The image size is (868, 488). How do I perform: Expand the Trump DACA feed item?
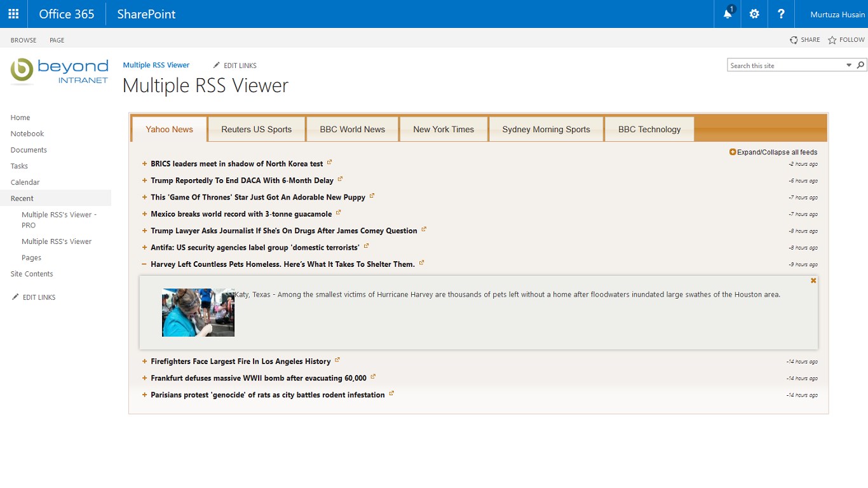[x=145, y=180]
